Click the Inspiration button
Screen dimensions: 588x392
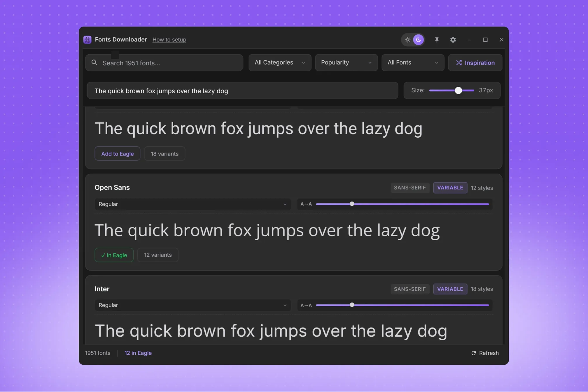click(475, 63)
